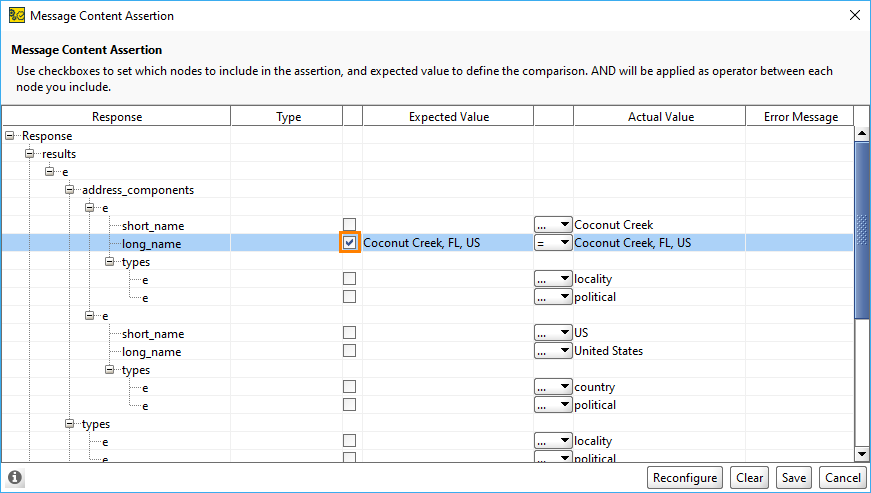Viewport: 871px width, 493px height.
Task: Uncheck the Coconut Creek long_name checkbox
Action: tap(349, 242)
